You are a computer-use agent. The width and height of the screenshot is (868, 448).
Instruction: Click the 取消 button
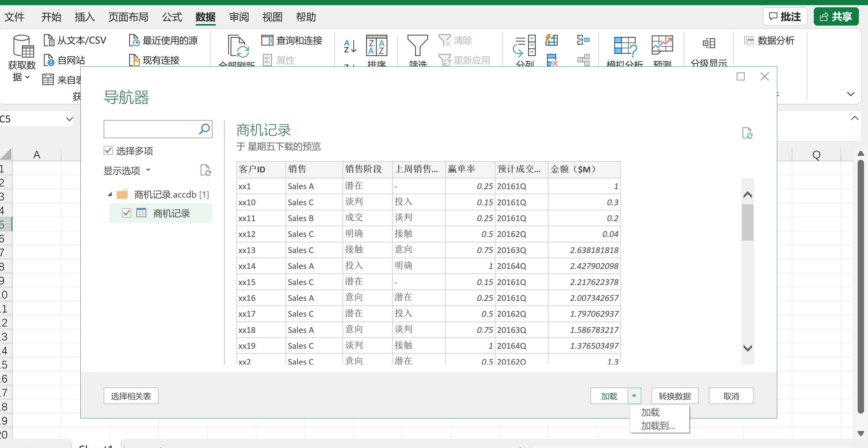pyautogui.click(x=731, y=396)
